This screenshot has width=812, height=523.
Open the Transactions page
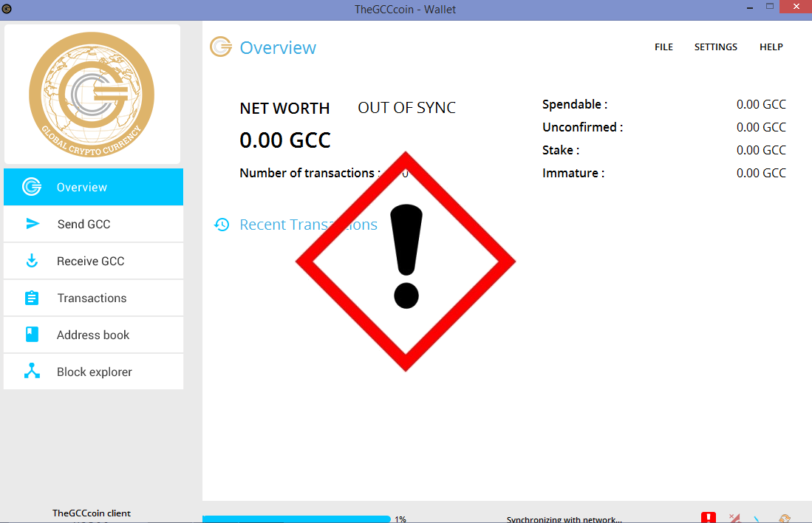coord(93,298)
